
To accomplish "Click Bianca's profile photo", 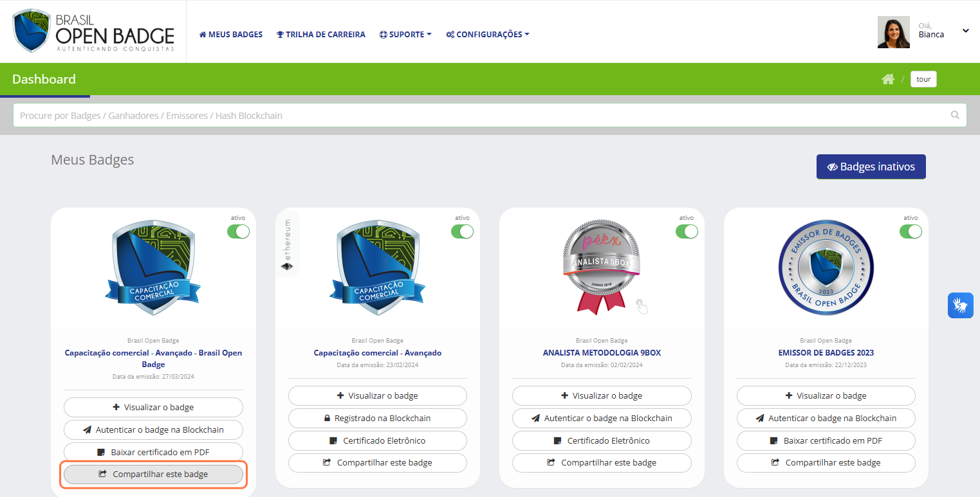I will click(x=894, y=32).
